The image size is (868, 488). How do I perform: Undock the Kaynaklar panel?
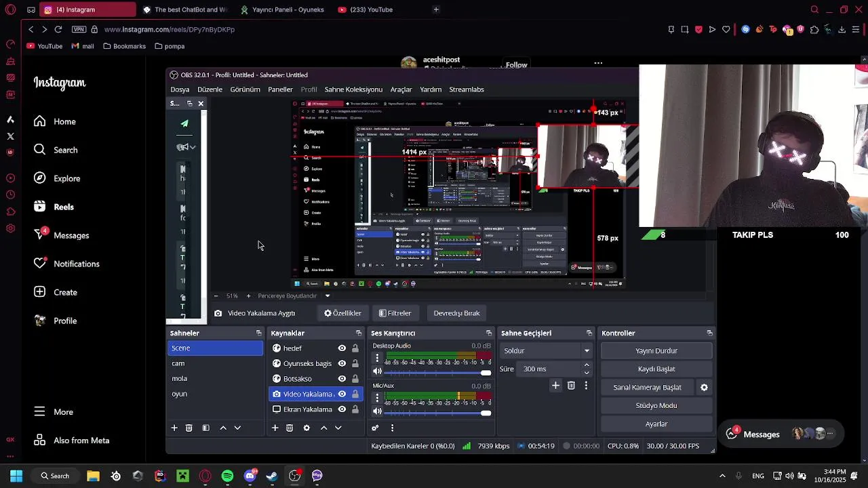coord(359,333)
